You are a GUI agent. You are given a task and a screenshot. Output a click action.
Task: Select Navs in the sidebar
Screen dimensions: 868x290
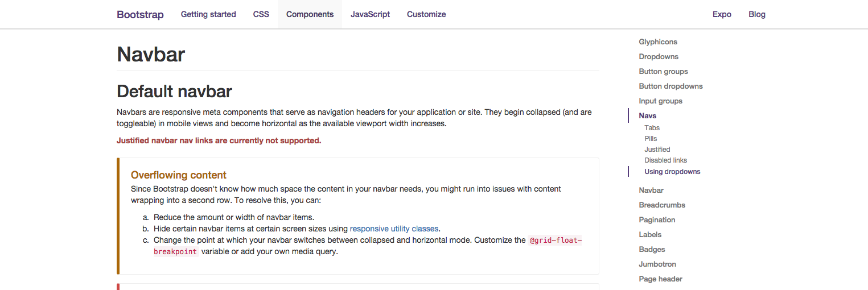click(x=648, y=115)
